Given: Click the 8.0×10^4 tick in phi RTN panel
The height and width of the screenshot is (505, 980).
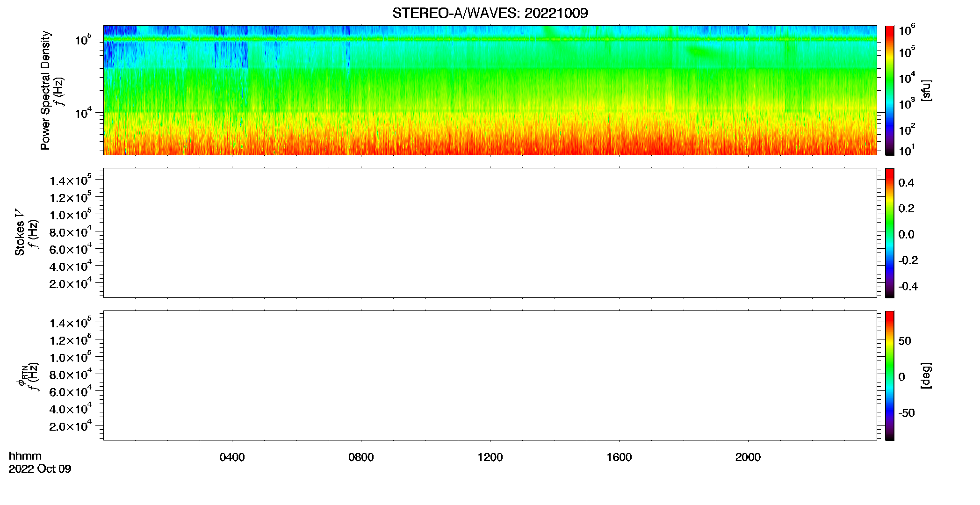Looking at the screenshot, I should (71, 374).
